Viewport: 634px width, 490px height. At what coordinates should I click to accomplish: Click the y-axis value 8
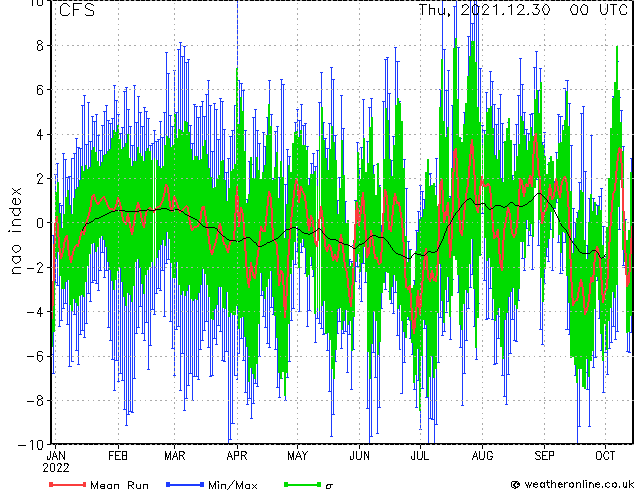click(40, 46)
